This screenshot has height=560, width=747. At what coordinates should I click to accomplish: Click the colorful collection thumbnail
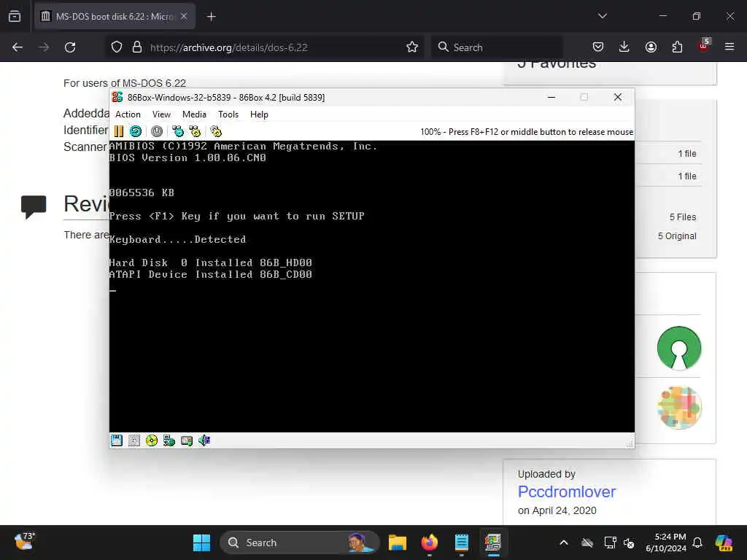pyautogui.click(x=679, y=408)
